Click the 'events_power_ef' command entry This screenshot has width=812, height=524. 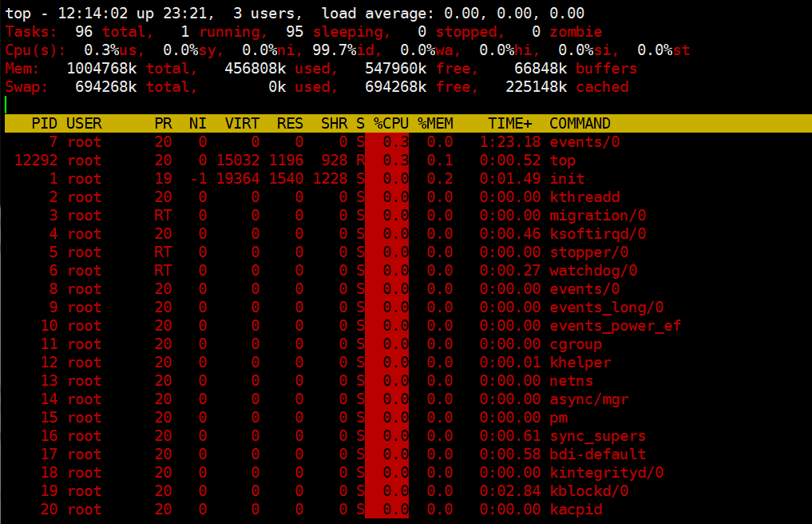[x=616, y=326]
